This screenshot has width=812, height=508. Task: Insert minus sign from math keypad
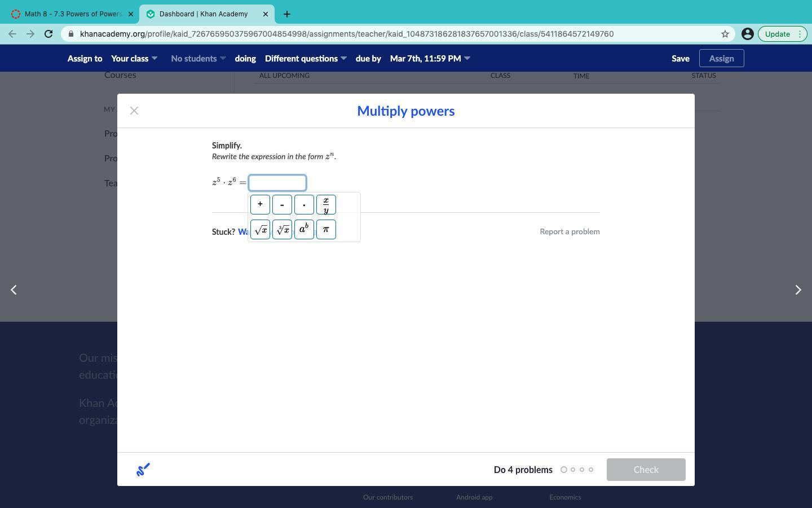point(282,204)
